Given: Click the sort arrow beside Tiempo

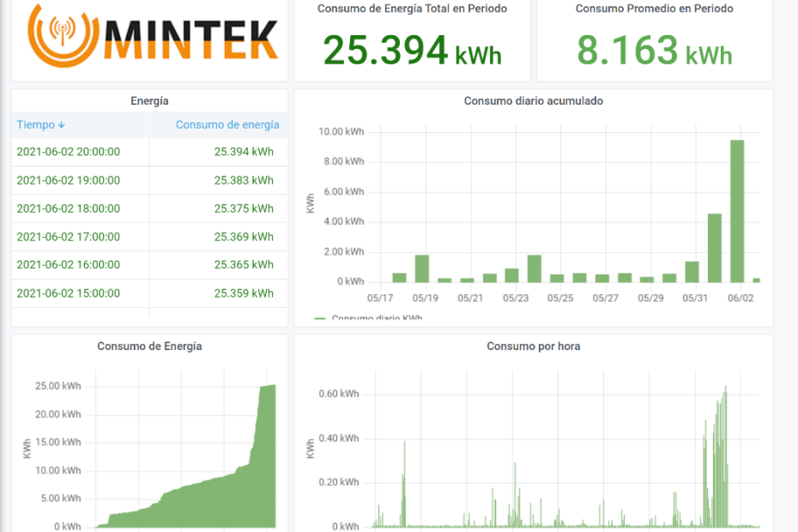Looking at the screenshot, I should click(62, 125).
